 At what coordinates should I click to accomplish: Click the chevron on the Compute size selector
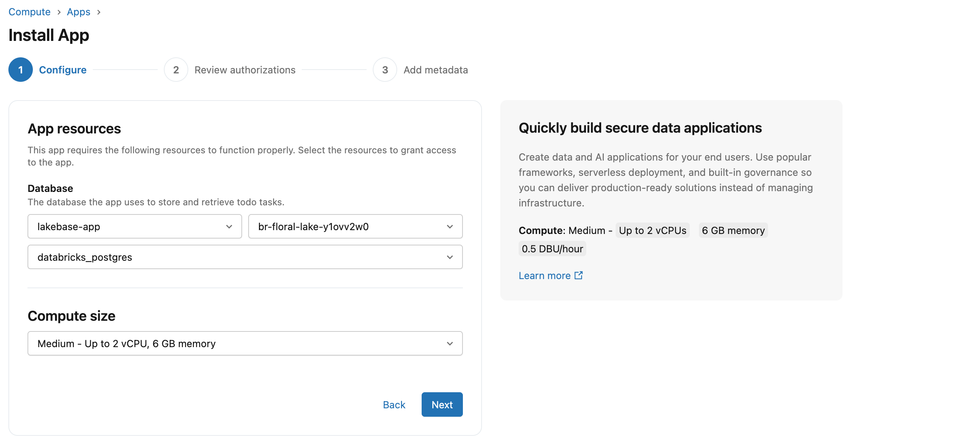tap(450, 343)
